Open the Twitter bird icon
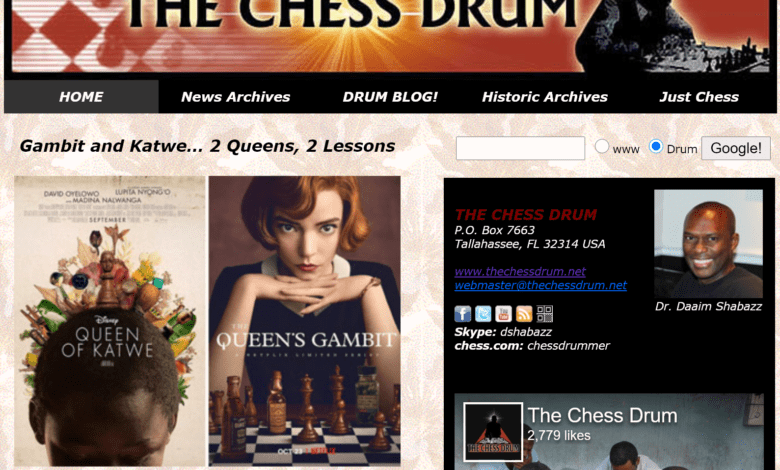This screenshot has width=780, height=470. tap(483, 314)
